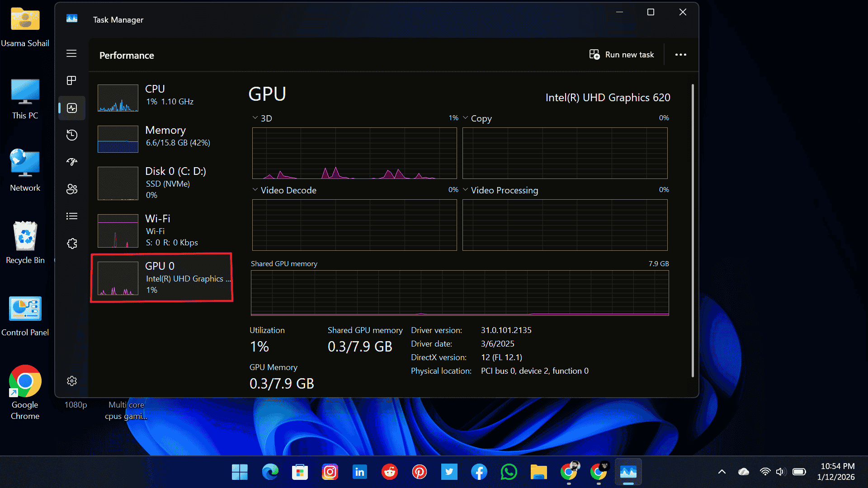
Task: Toggle the Task Manager navigation sidebar
Action: [71, 53]
